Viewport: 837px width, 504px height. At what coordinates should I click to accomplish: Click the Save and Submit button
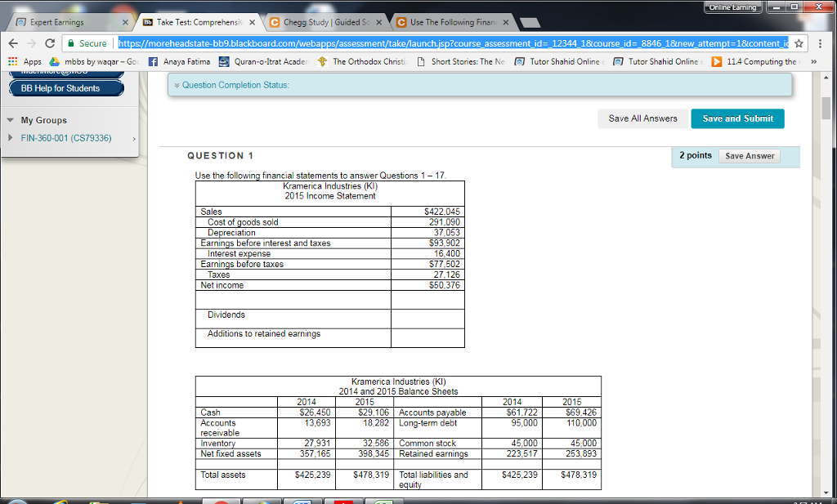[736, 118]
